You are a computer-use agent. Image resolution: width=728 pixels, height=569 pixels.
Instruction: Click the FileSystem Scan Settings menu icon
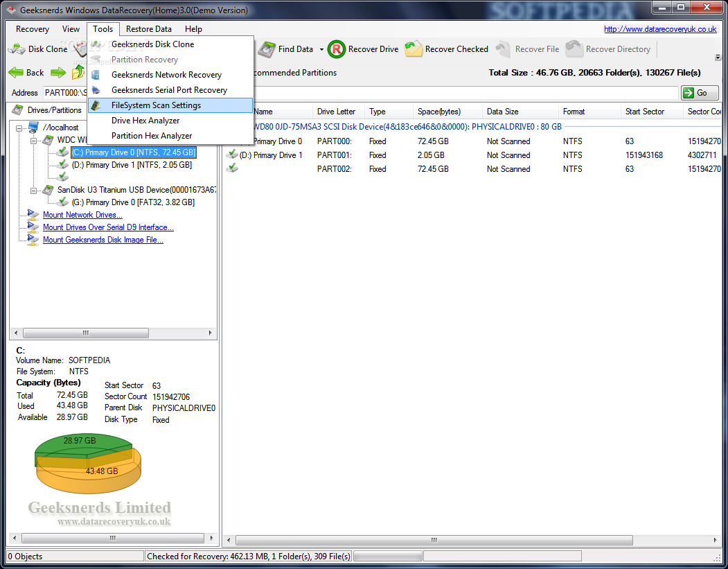tap(96, 105)
